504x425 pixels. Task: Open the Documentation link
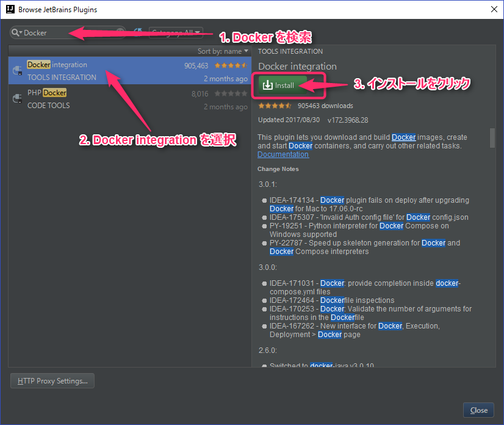[283, 154]
